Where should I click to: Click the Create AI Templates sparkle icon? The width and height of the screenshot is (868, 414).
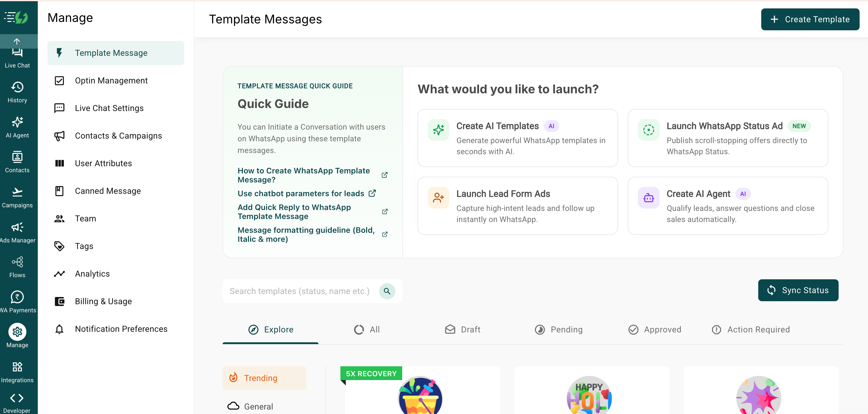click(x=438, y=130)
